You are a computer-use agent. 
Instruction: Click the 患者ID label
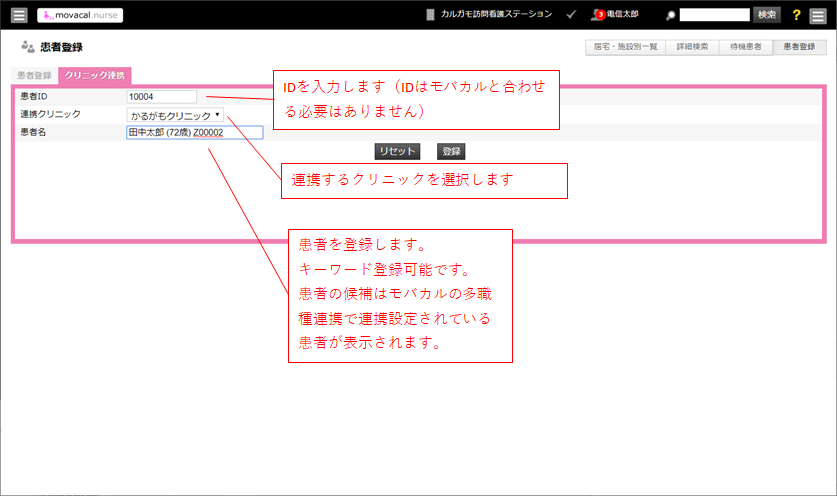(34, 97)
